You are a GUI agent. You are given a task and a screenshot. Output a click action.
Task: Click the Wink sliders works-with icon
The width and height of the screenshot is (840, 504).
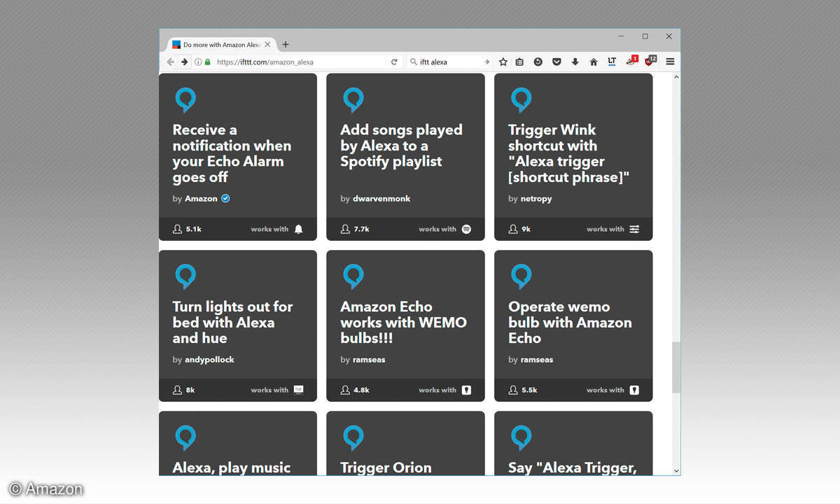634,229
